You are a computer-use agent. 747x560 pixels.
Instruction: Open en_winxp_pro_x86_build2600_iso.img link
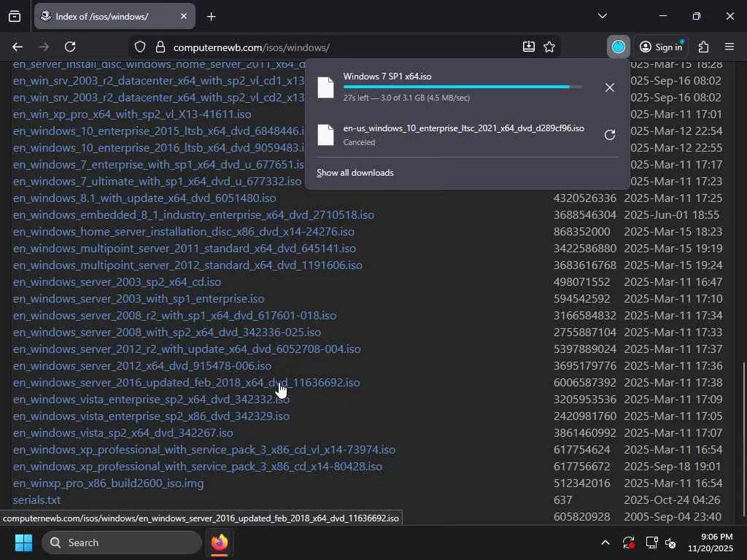[108, 483]
